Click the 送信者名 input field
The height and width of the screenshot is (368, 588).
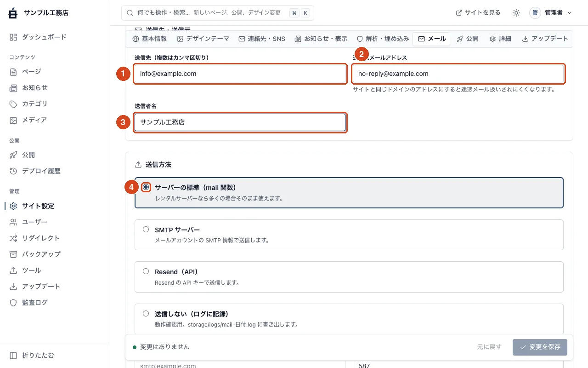tap(240, 122)
